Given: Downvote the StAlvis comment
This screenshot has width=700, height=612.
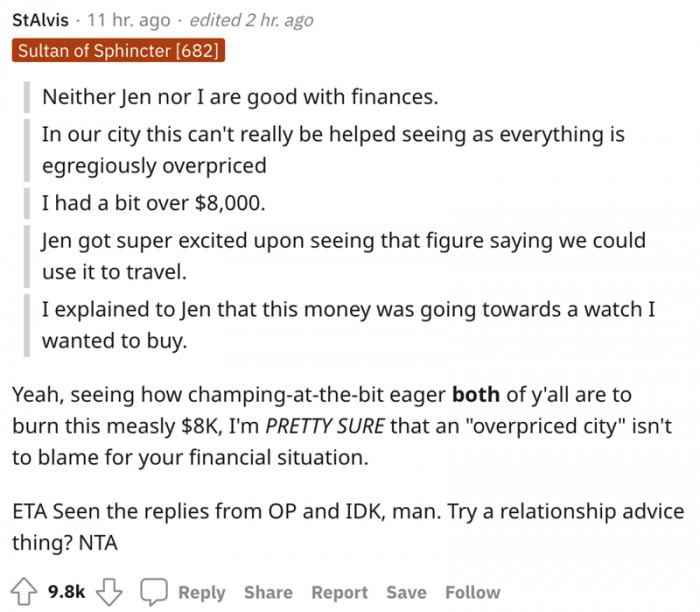Looking at the screenshot, I should (x=109, y=592).
